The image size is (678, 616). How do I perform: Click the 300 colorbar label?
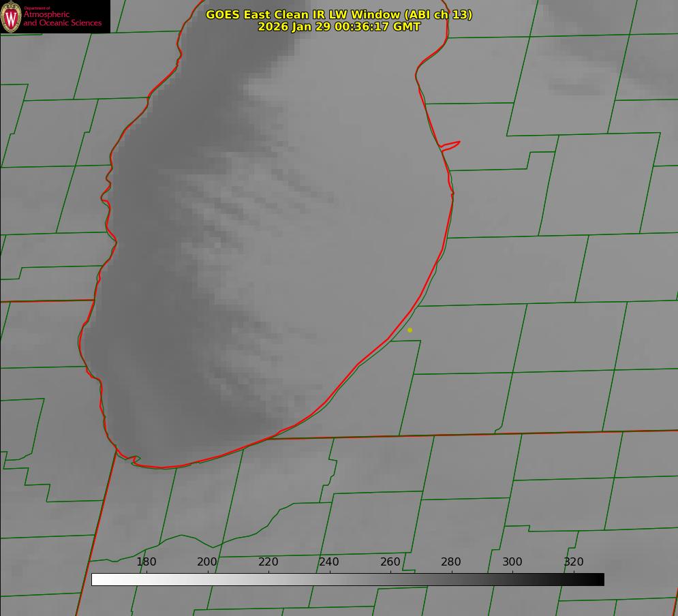512,562
